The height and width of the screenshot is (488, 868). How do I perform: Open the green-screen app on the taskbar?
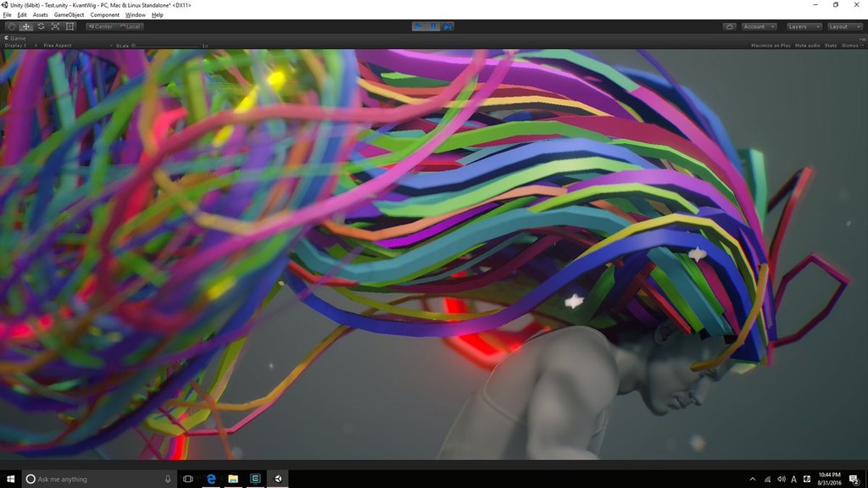coord(255,479)
